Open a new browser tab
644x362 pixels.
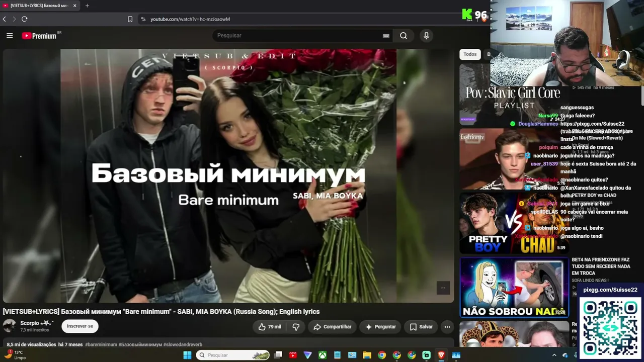pyautogui.click(x=87, y=6)
